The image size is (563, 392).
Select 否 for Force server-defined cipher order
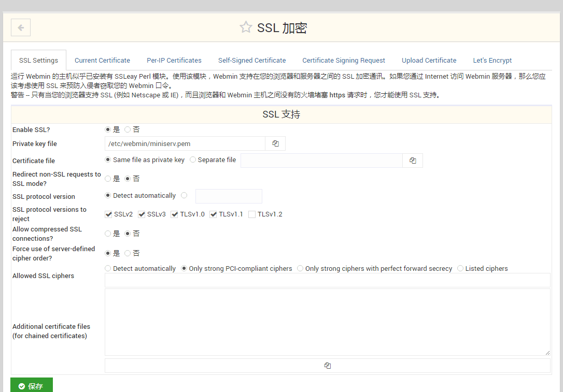128,253
